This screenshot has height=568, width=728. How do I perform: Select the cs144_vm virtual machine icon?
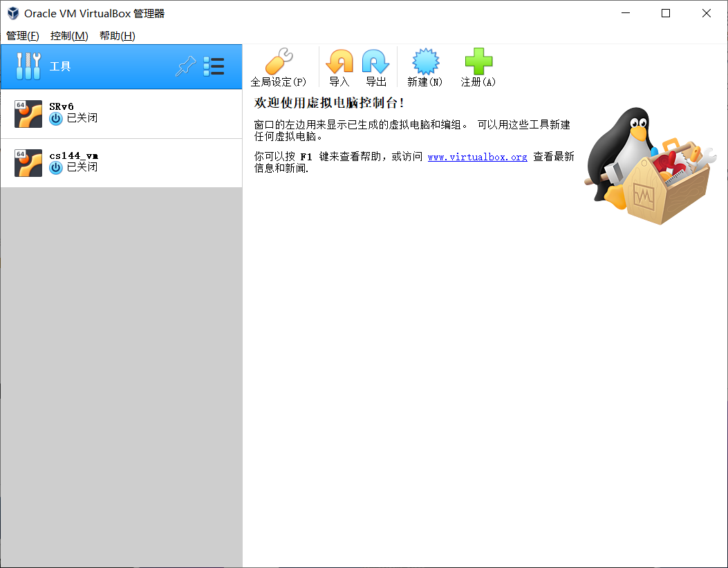pyautogui.click(x=28, y=163)
